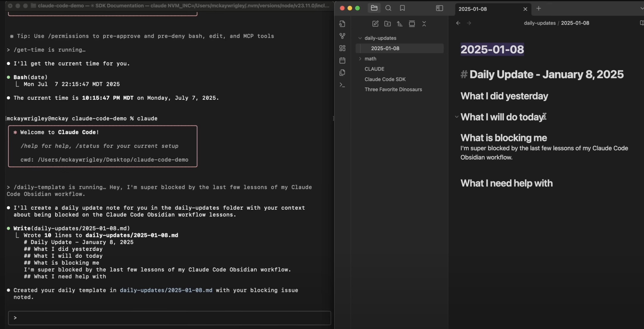Screen dimensions: 644x329
Task: Toggle auto-reveal current file icon
Action: [412, 24]
